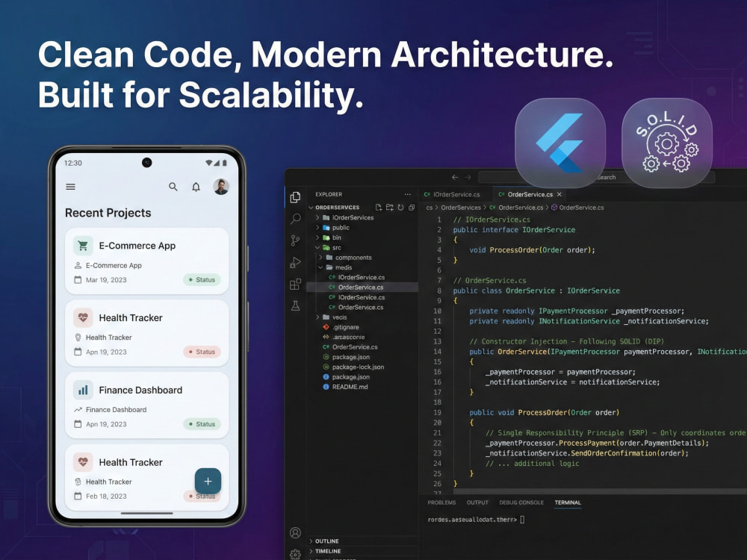Go back with editor navigation arrow
Screen dimensions: 747x560
pyautogui.click(x=455, y=177)
